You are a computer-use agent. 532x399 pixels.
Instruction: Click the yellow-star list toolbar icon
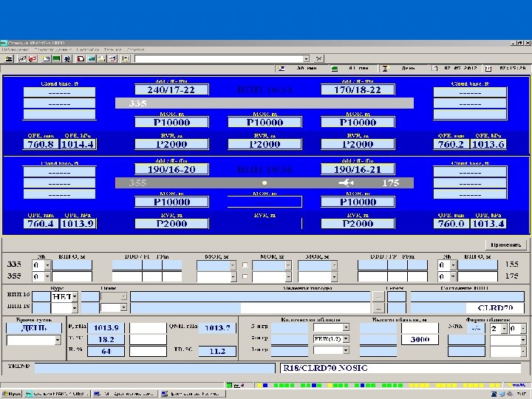[x=46, y=58]
